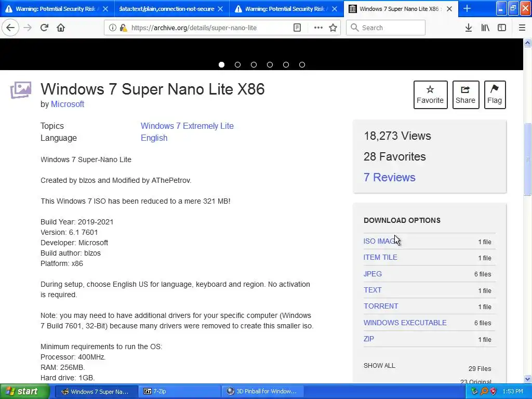Click the 18,273 Views text

[x=397, y=136]
